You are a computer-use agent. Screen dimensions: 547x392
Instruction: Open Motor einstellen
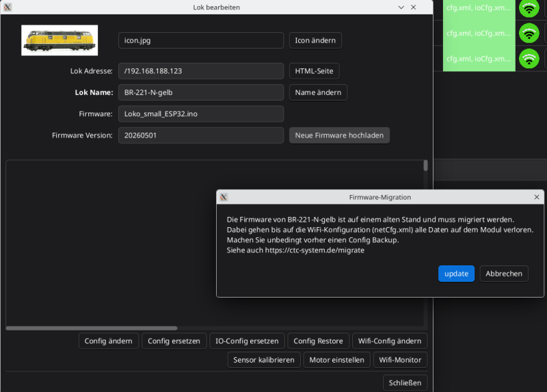(336, 360)
